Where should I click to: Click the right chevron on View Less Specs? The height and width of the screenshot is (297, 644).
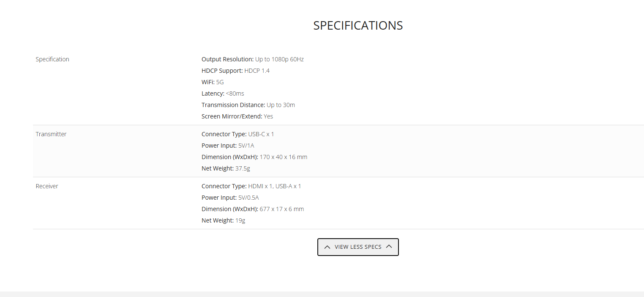(x=389, y=247)
